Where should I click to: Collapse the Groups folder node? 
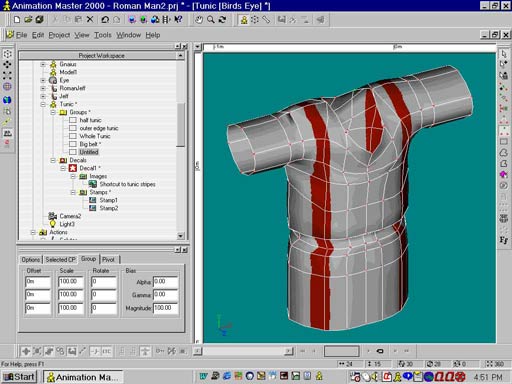(53, 112)
